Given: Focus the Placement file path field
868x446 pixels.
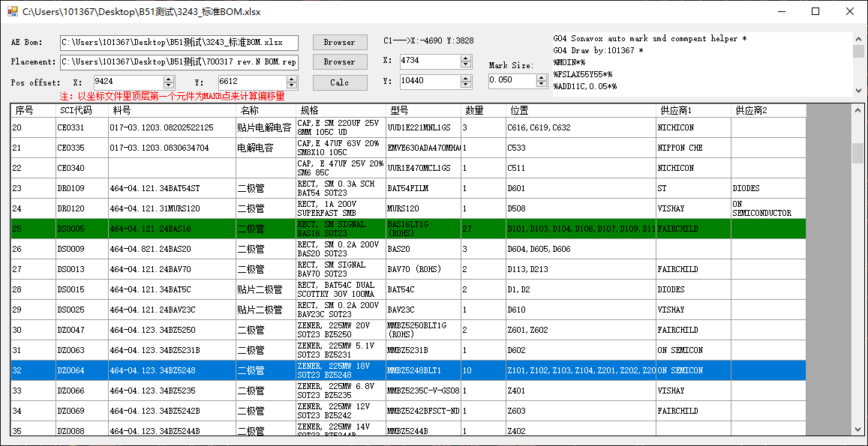Looking at the screenshot, I should [179, 62].
